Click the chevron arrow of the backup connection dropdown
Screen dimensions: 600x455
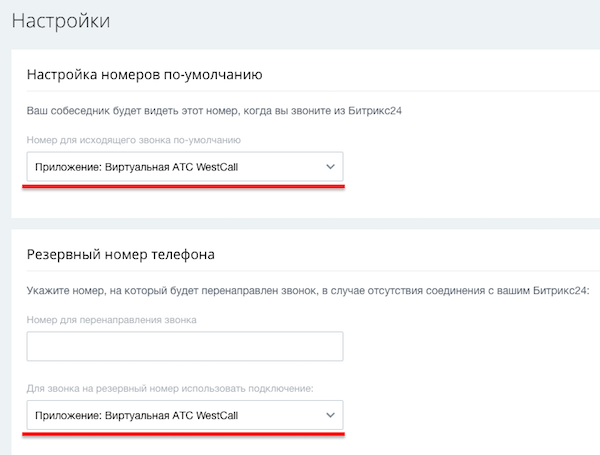point(331,415)
